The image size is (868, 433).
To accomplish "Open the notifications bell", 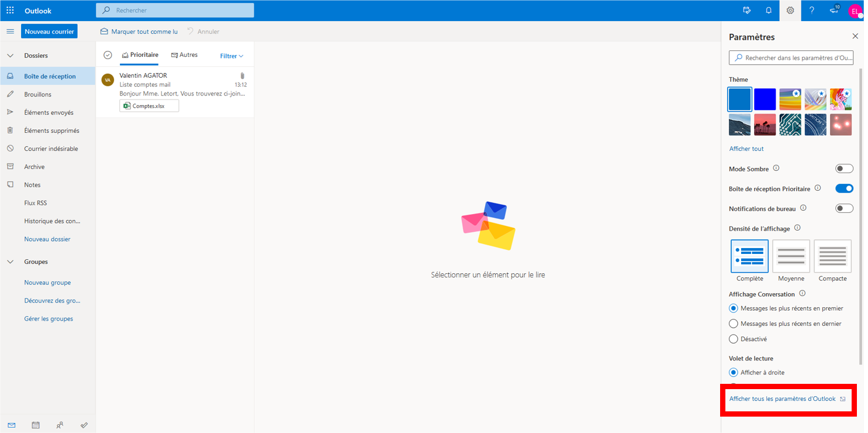I will 769,11.
